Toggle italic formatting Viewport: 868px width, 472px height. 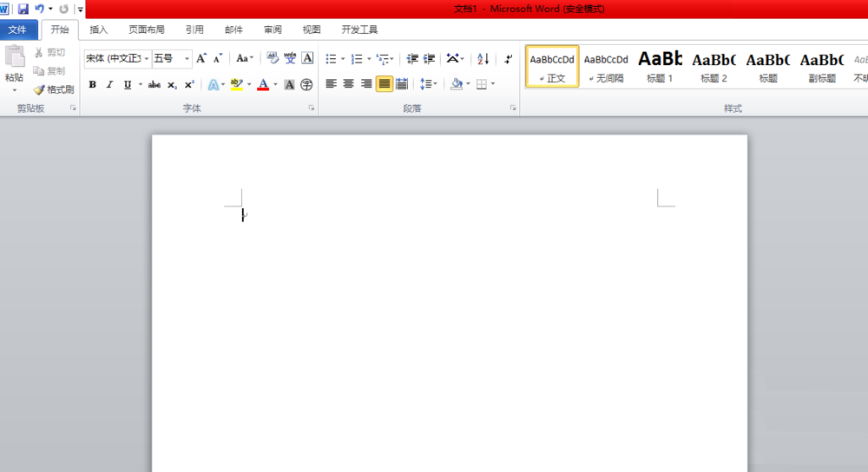109,85
